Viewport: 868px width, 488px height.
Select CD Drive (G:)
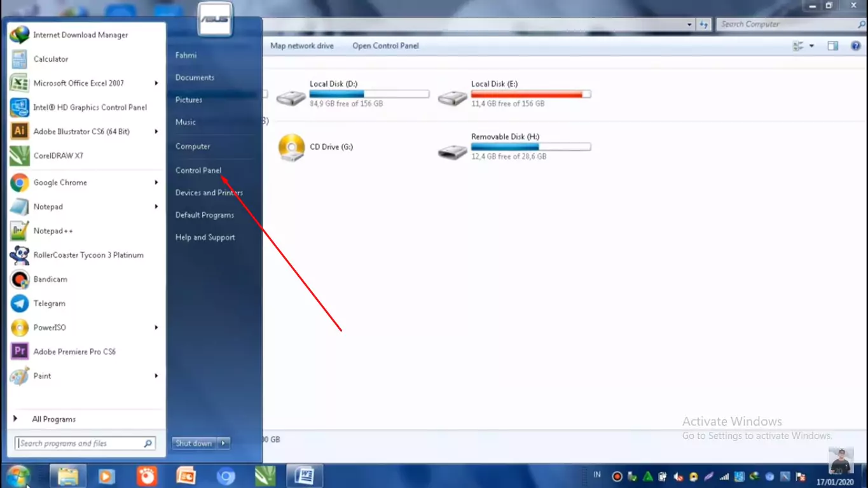point(316,147)
